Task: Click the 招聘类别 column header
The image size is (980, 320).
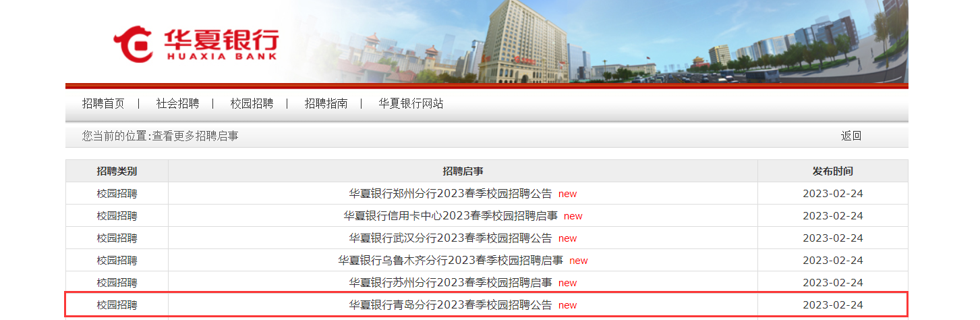Action: pyautogui.click(x=117, y=171)
